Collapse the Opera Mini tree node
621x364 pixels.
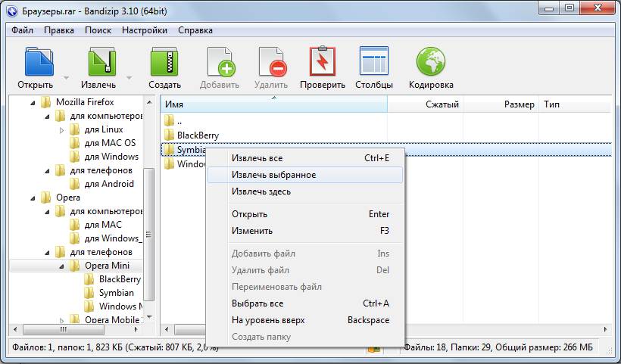pos(62,266)
